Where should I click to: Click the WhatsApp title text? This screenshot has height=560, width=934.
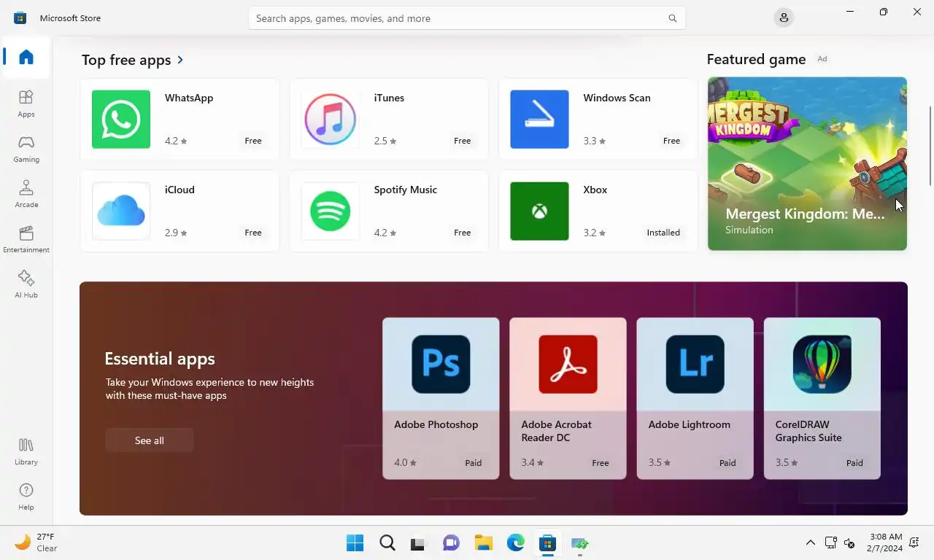pos(189,98)
